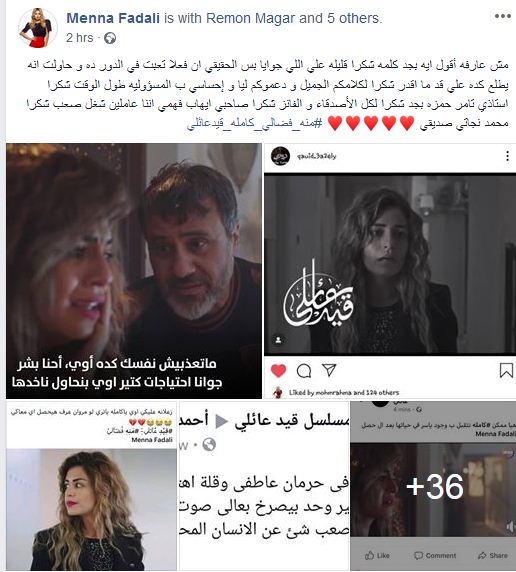Open the +36 more photos overlay
This screenshot has width=516, height=572.
(433, 486)
